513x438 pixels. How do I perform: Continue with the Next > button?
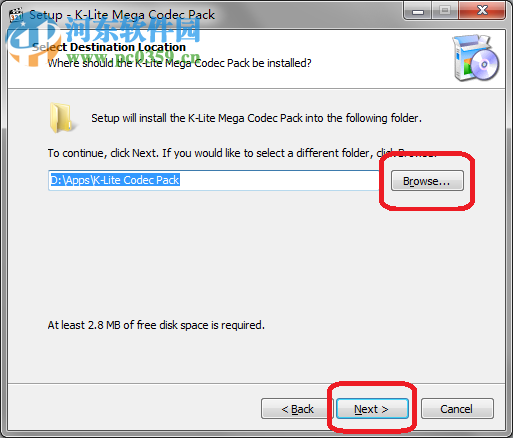click(x=372, y=409)
